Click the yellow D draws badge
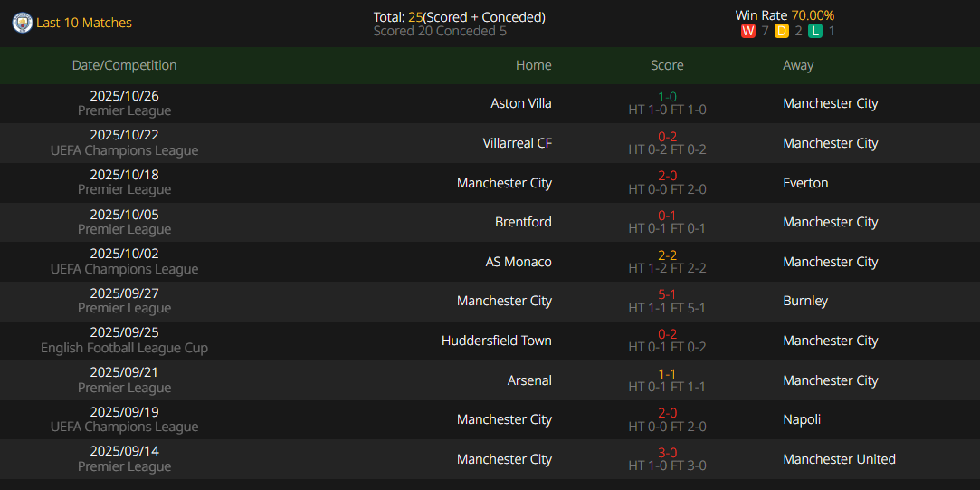The width and height of the screenshot is (980, 490). point(782,31)
